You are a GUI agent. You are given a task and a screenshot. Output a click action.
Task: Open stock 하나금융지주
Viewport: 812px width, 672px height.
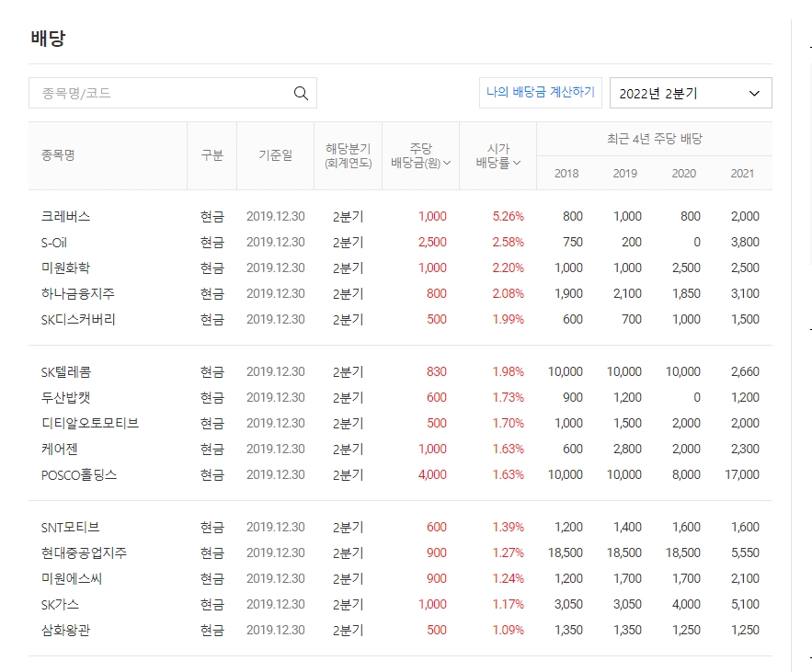coord(77,293)
